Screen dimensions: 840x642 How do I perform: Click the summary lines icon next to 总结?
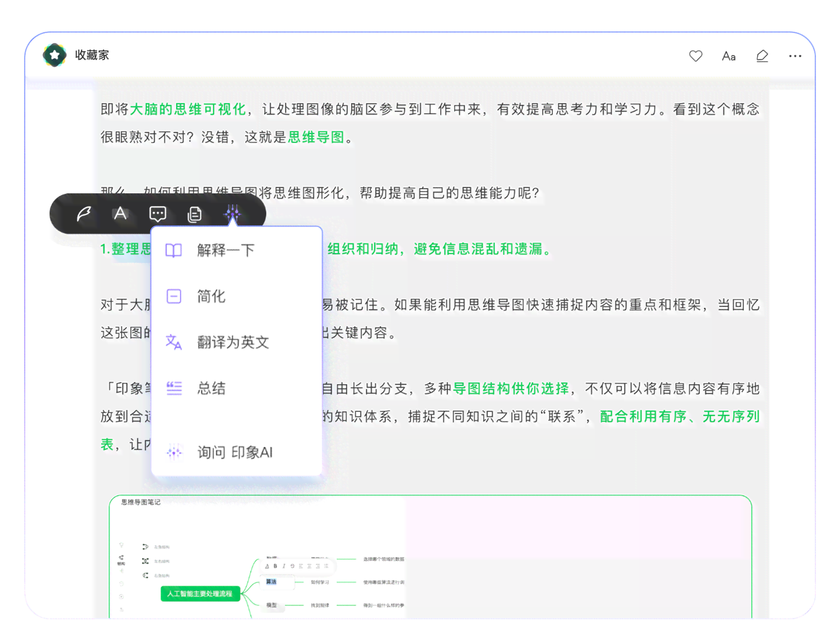tap(174, 388)
